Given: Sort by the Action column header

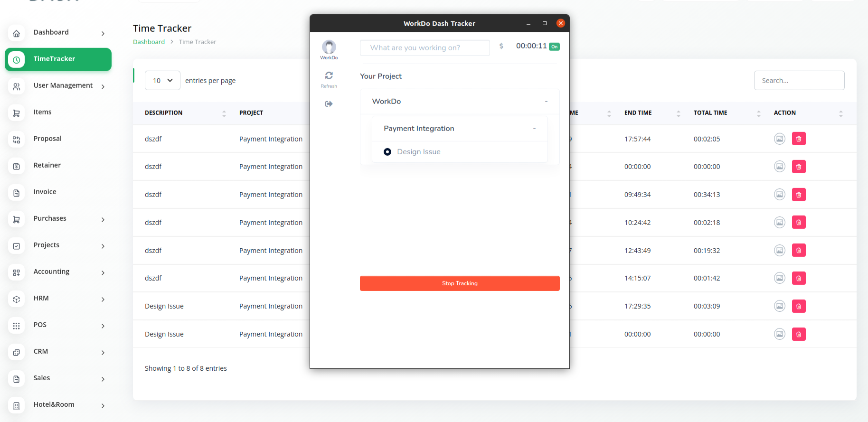Looking at the screenshot, I should (784, 113).
